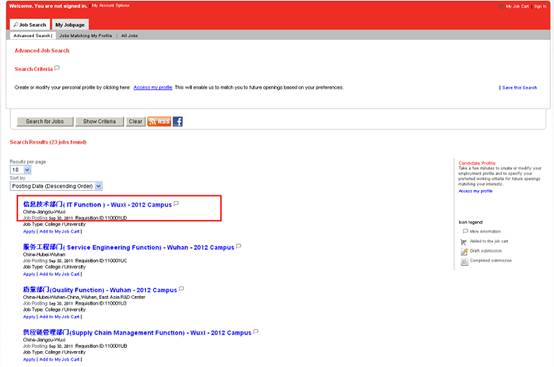This screenshot has height=367, width=554.
Task: Open info bubble beside Service Engineering job
Action: pos(239,246)
